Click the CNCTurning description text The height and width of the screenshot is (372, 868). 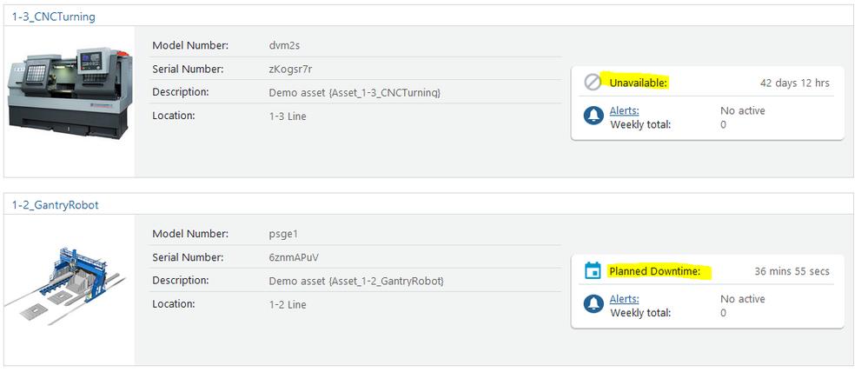pos(354,92)
